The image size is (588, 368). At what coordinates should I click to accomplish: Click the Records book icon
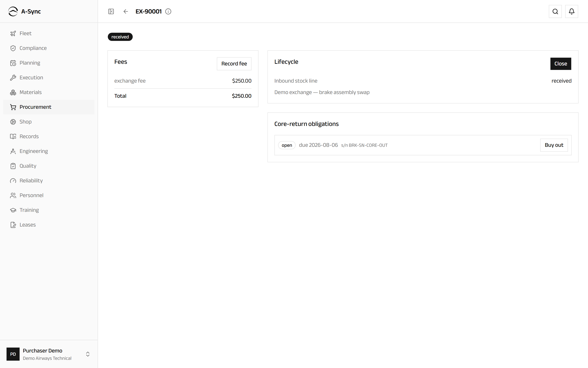[x=13, y=137]
